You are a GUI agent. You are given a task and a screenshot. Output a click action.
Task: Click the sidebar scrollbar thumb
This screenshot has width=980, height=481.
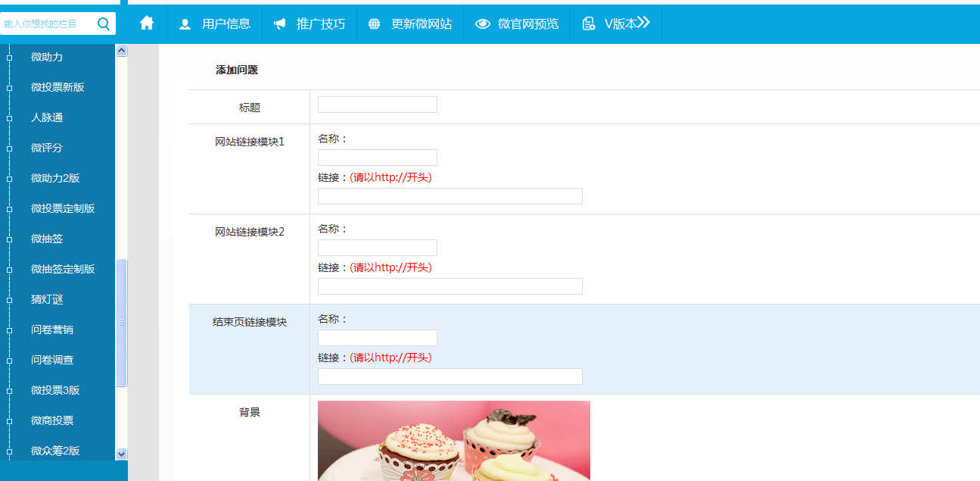[x=122, y=323]
